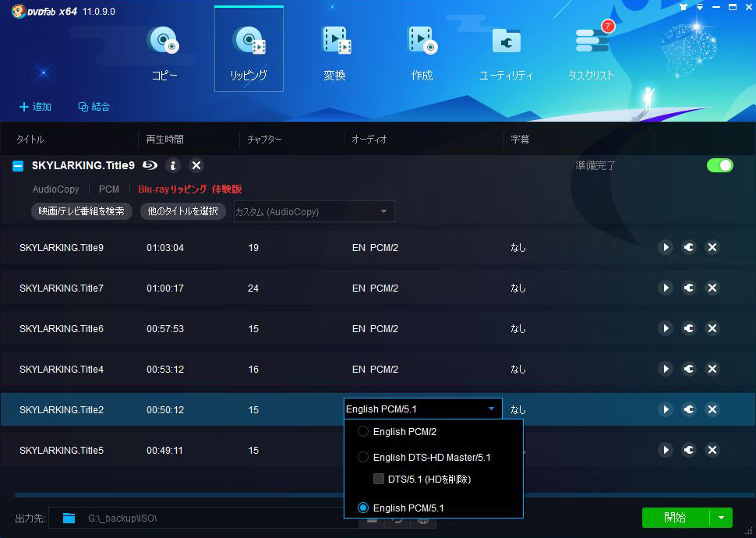Select English PCM/2 audio radio option
The width and height of the screenshot is (756, 538).
point(363,431)
